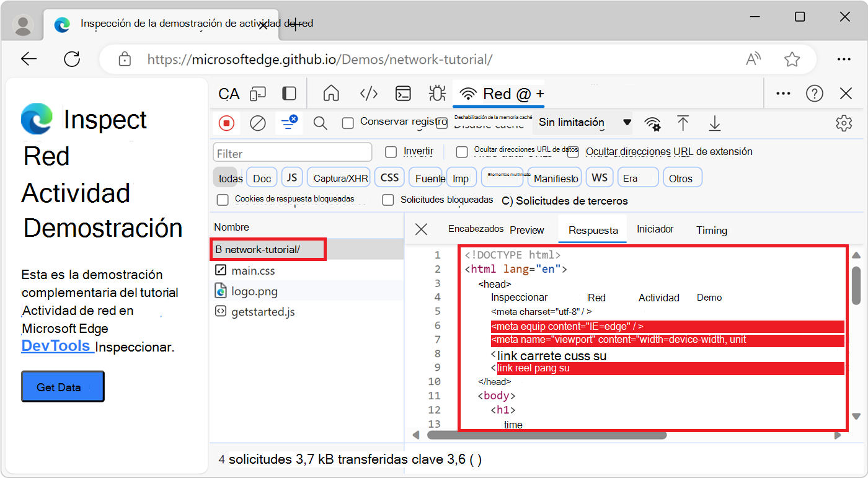Filter requests by Doc type
This screenshot has height=478, width=868.
(x=262, y=178)
